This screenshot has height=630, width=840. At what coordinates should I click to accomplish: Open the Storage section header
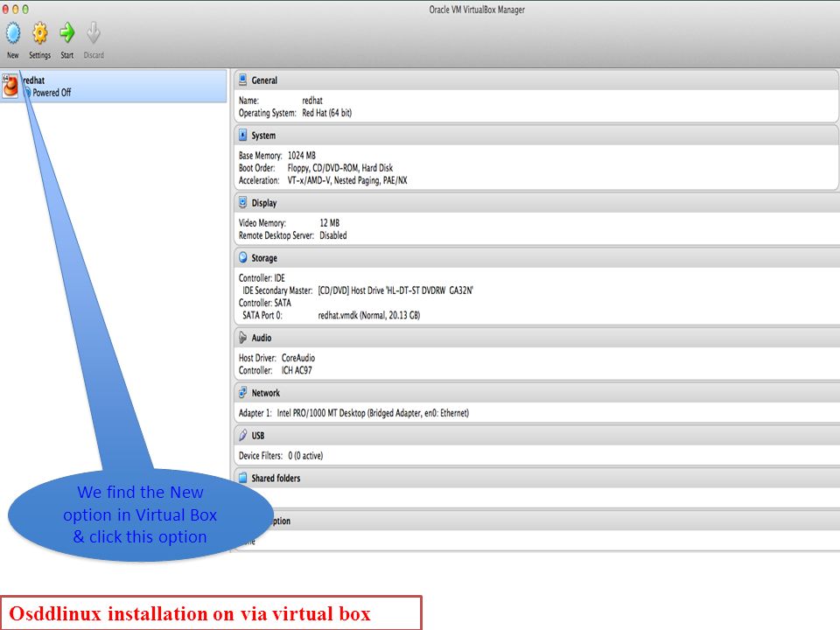pyautogui.click(x=536, y=258)
